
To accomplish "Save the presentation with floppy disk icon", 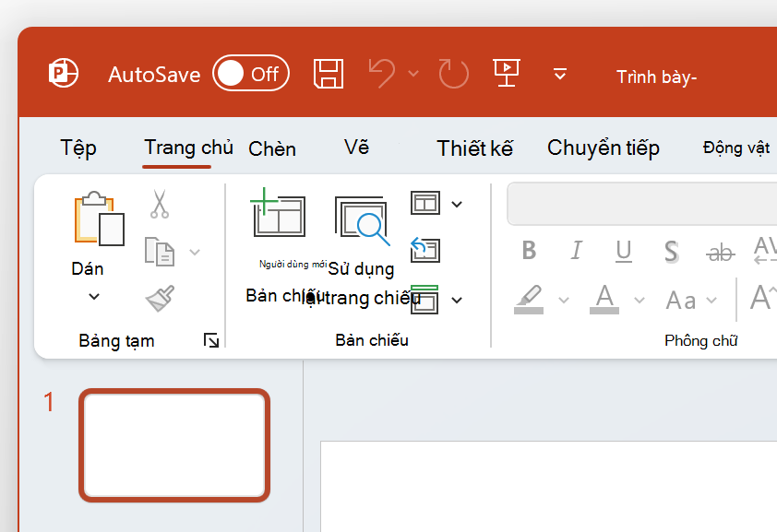I will coord(329,74).
